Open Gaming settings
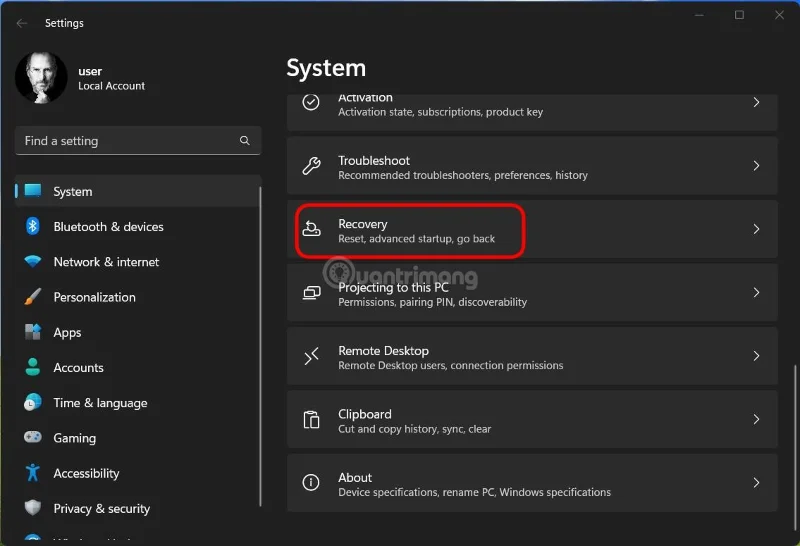800x546 pixels. [138, 438]
